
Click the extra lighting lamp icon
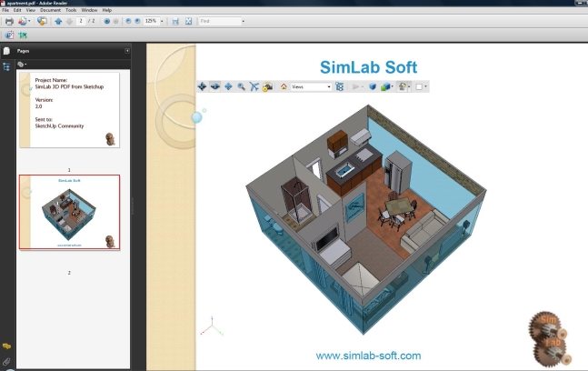403,86
